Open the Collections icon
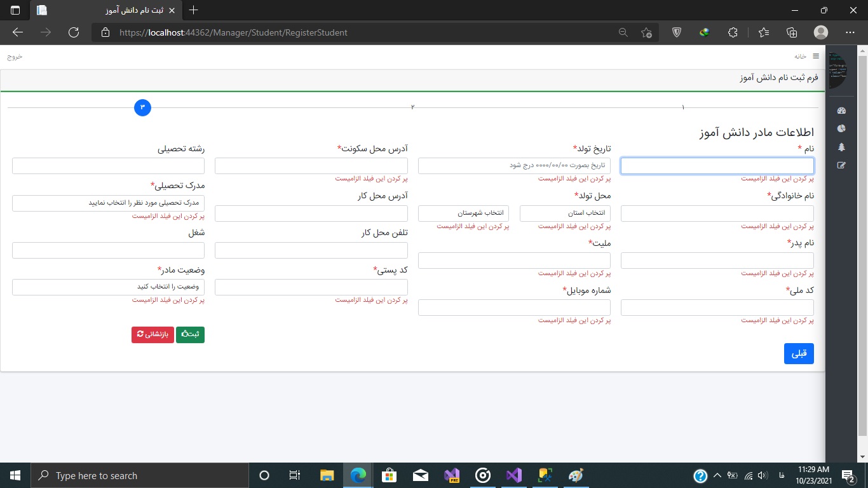Screen dimensions: 868x488 click(x=792, y=32)
